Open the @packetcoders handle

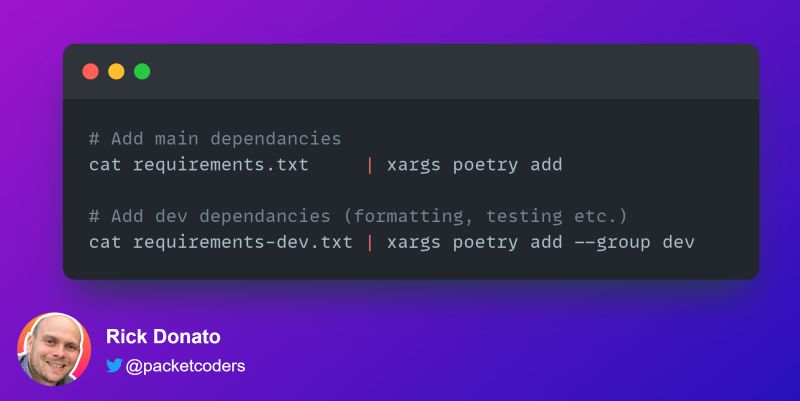[x=185, y=366]
